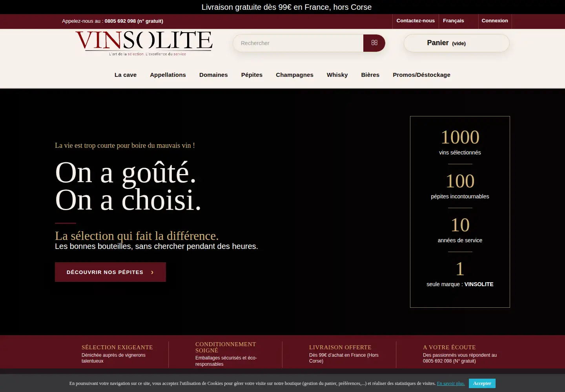Click the 1000 vins sélectionnés statistic
The image size is (565, 392).
pyautogui.click(x=460, y=142)
